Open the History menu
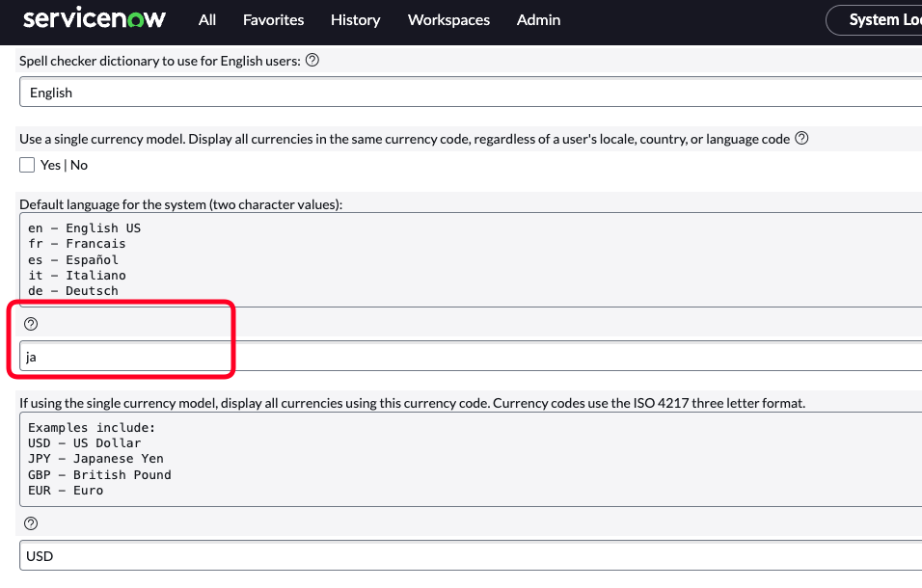The width and height of the screenshot is (922, 588). pos(355,19)
